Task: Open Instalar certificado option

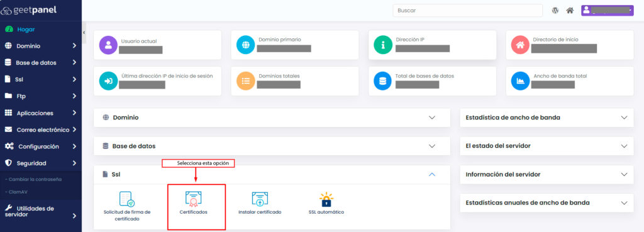Action: point(260,203)
